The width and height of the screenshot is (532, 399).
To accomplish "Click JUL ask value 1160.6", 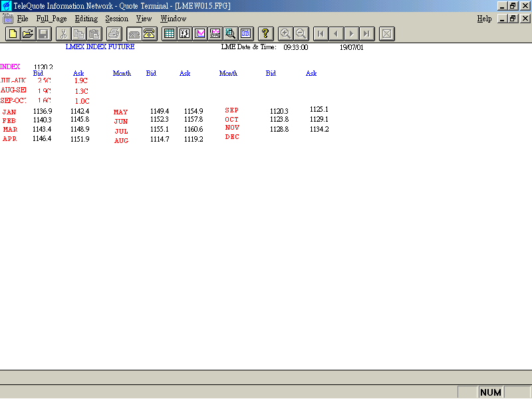I will (x=194, y=129).
